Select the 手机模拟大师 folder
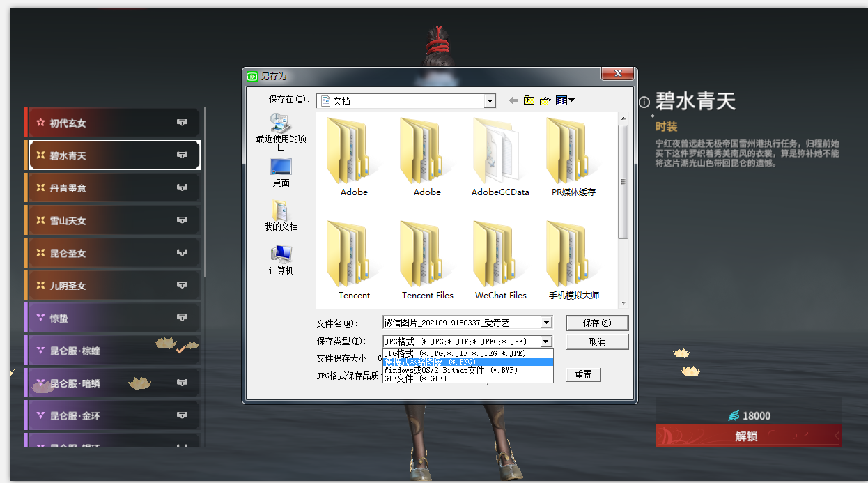868x483 pixels. coord(573,260)
